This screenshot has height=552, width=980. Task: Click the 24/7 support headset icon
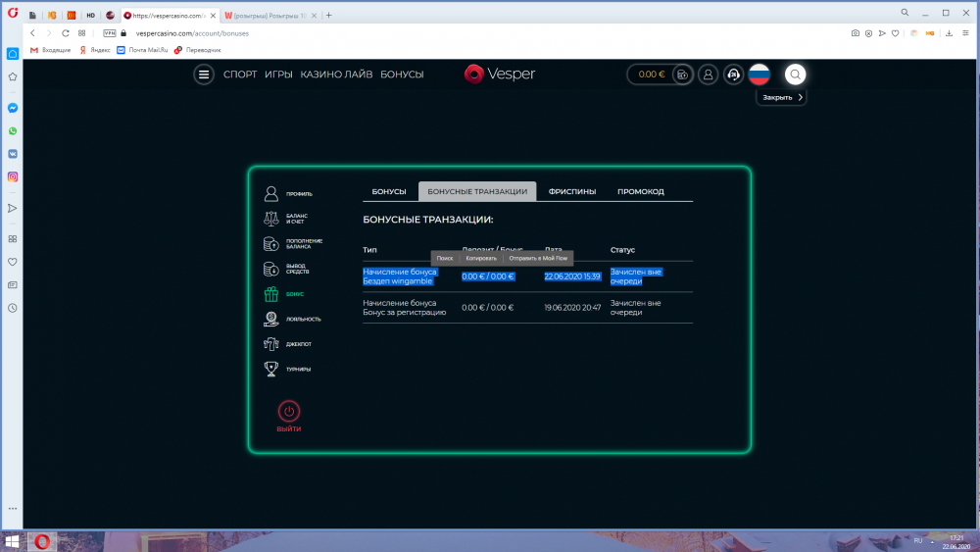click(733, 75)
